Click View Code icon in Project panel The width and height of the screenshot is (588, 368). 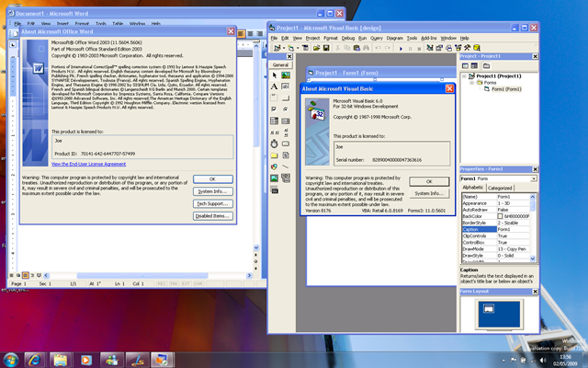coord(465,65)
